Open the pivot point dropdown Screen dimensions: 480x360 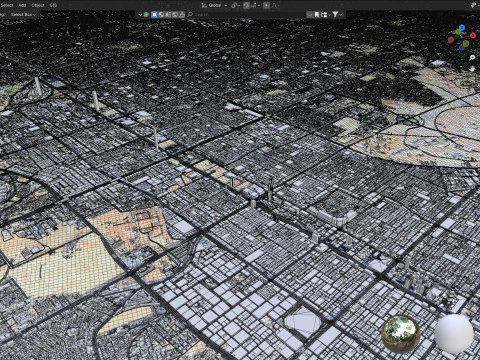[236, 5]
